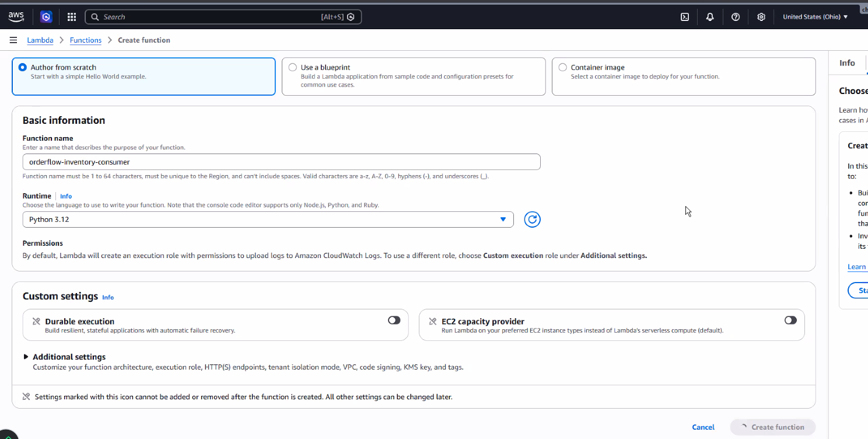The width and height of the screenshot is (868, 439).
Task: Enable the EC2 capacity provider toggle
Action: [x=790, y=320]
